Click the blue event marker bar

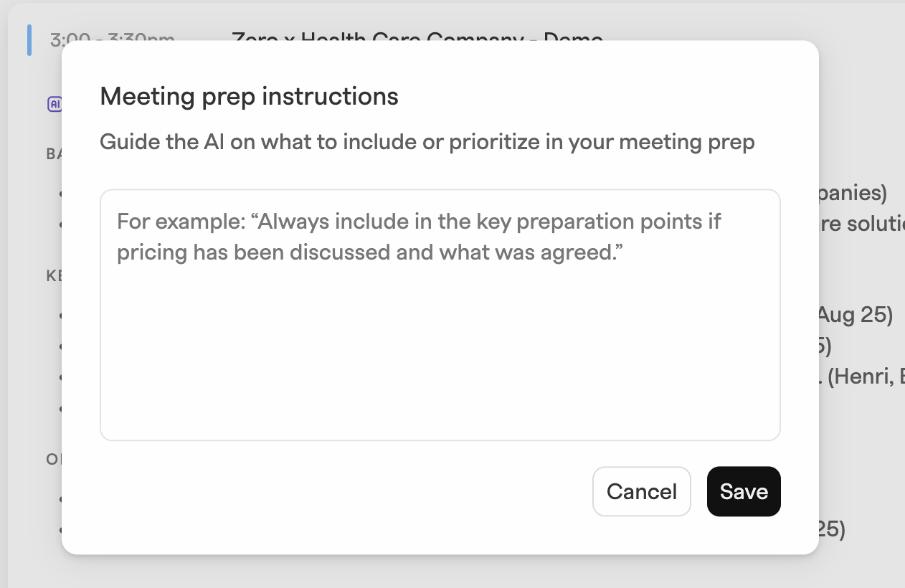pyautogui.click(x=29, y=39)
